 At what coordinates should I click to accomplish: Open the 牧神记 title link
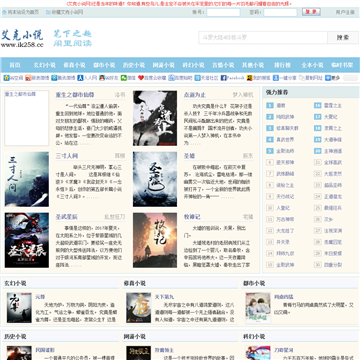point(192,217)
